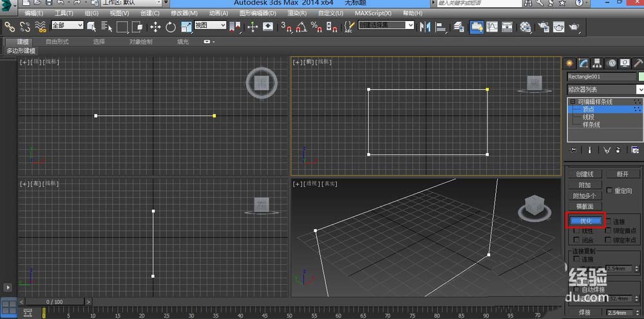Open the Material Editor icon

526,27
